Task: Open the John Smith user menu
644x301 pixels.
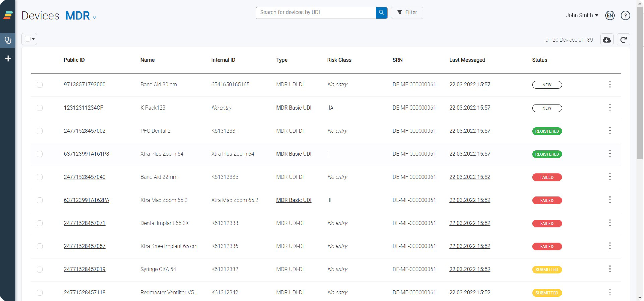Action: click(582, 15)
